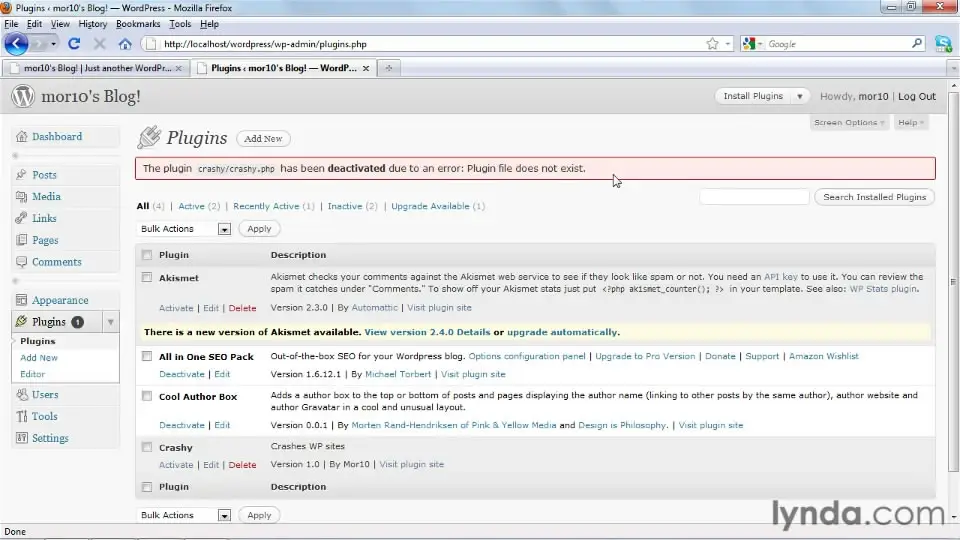
Task: Tick the Akismet plugin checkbox
Action: point(147,277)
